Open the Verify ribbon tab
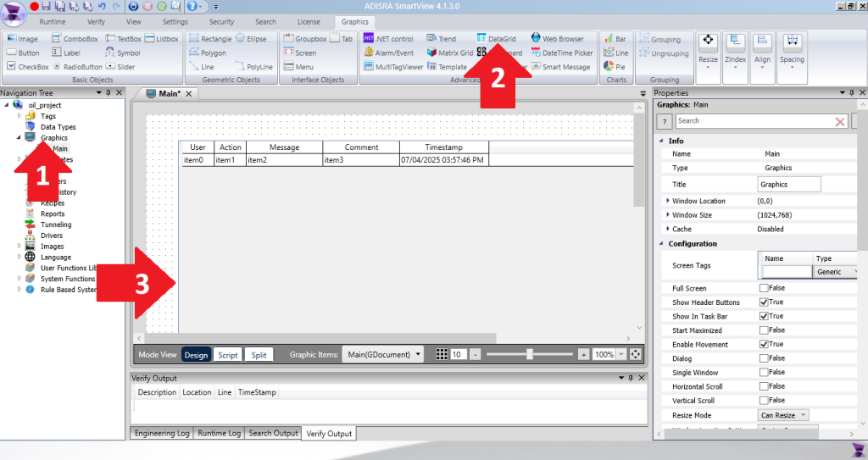Viewport: 868px width, 460px height. [96, 21]
